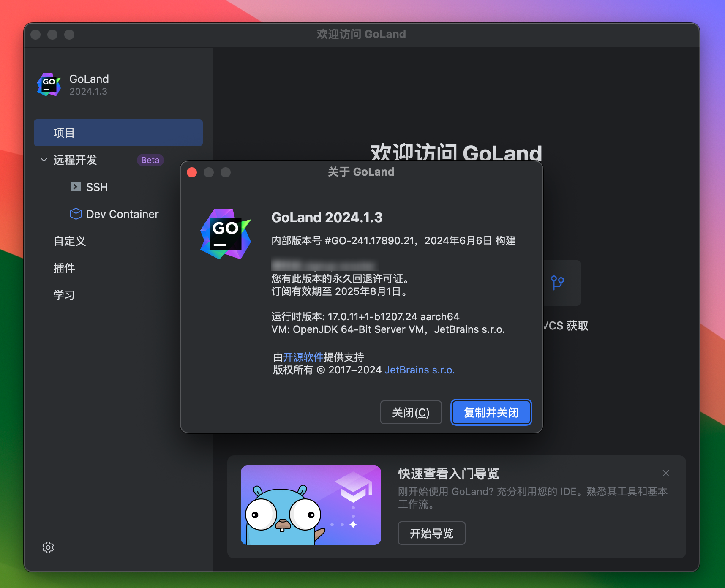Open the 开源软件 link
The width and height of the screenshot is (725, 588).
[303, 357]
